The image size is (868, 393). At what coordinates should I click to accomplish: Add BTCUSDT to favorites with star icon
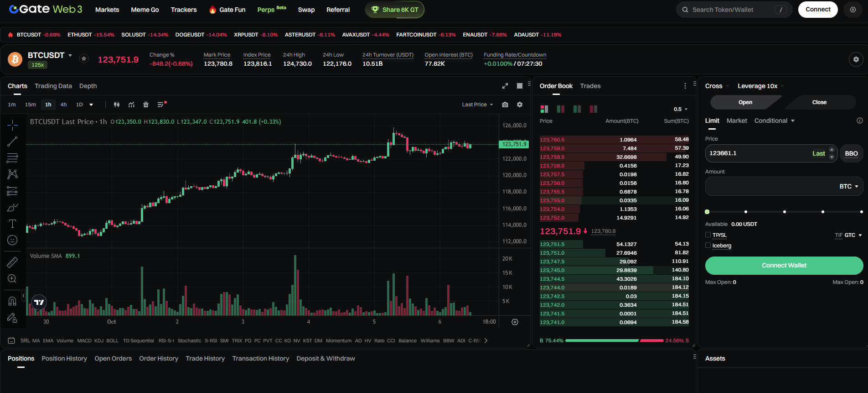tap(84, 58)
